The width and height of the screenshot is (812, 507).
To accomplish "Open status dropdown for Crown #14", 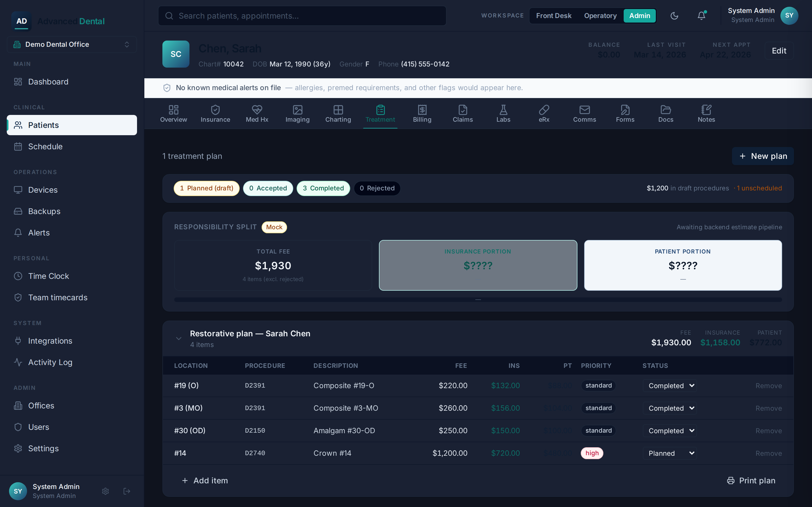I will [x=670, y=453].
